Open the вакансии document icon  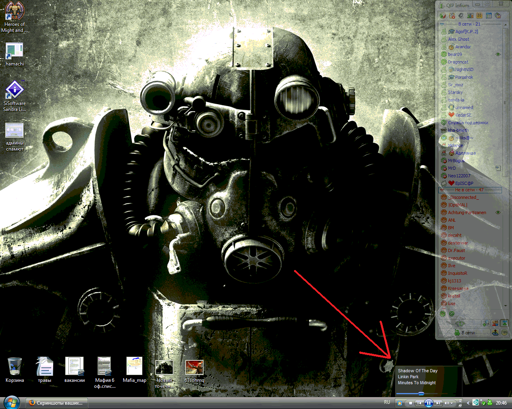coord(74,369)
